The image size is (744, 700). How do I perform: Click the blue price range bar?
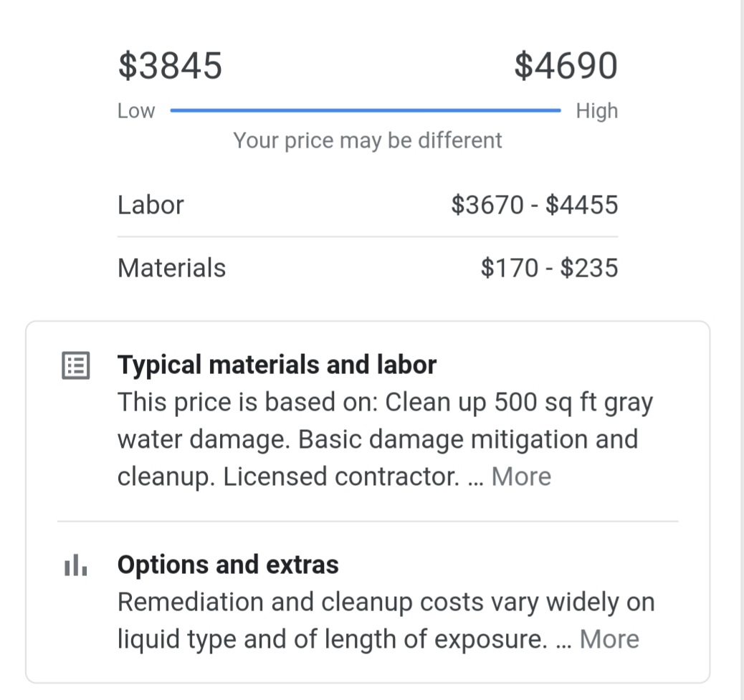pos(366,111)
